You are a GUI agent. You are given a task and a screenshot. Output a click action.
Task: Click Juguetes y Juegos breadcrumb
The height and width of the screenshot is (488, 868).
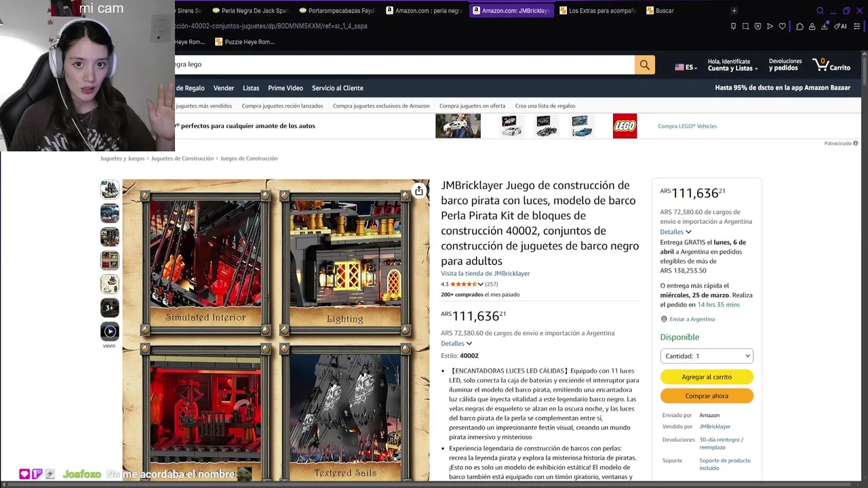pyautogui.click(x=123, y=159)
